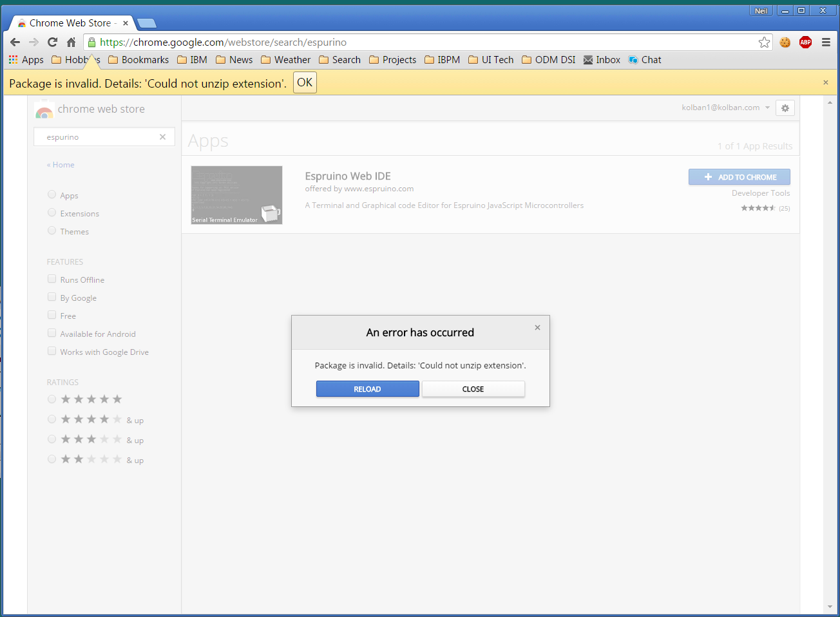Go to the « Home link
Viewport: 840px width, 617px height.
61,165
